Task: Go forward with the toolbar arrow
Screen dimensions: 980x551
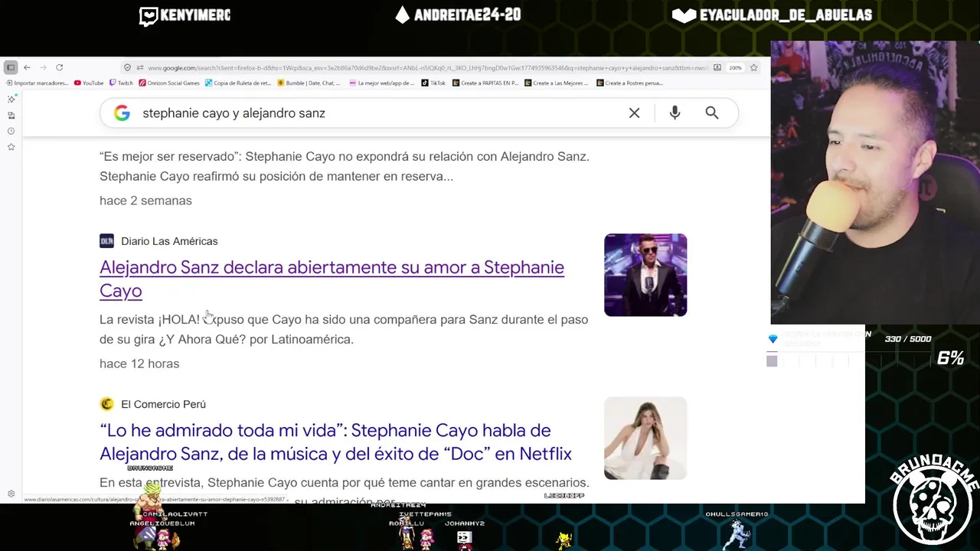Action: point(43,67)
